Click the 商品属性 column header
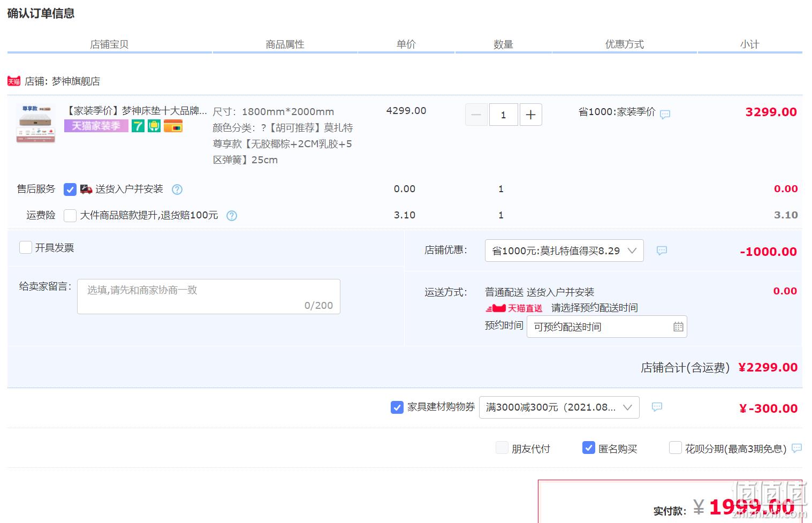 click(285, 44)
